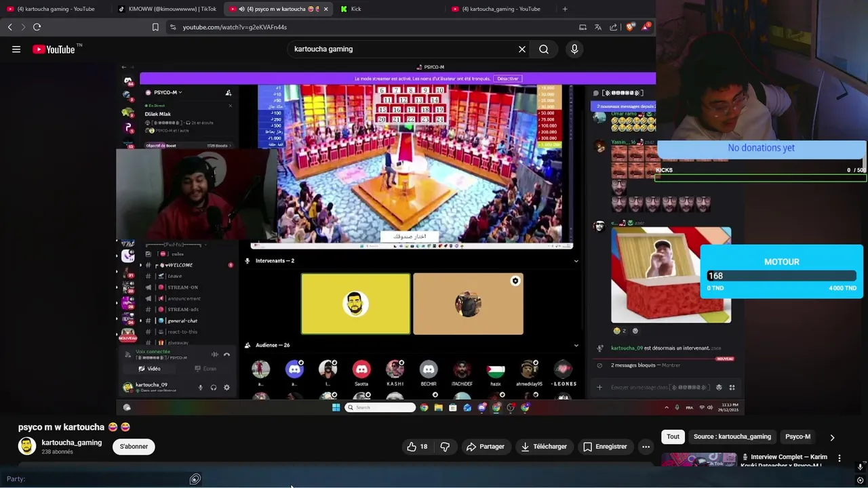Image resolution: width=868 pixels, height=488 pixels.
Task: Select the Source : kartoucha_gaming chip
Action: click(x=732, y=436)
